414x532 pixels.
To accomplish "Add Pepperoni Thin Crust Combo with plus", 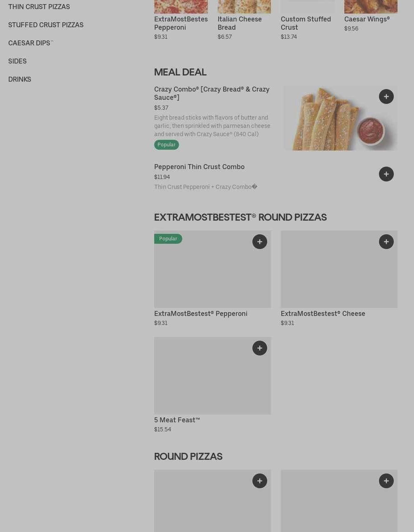I will (x=386, y=174).
